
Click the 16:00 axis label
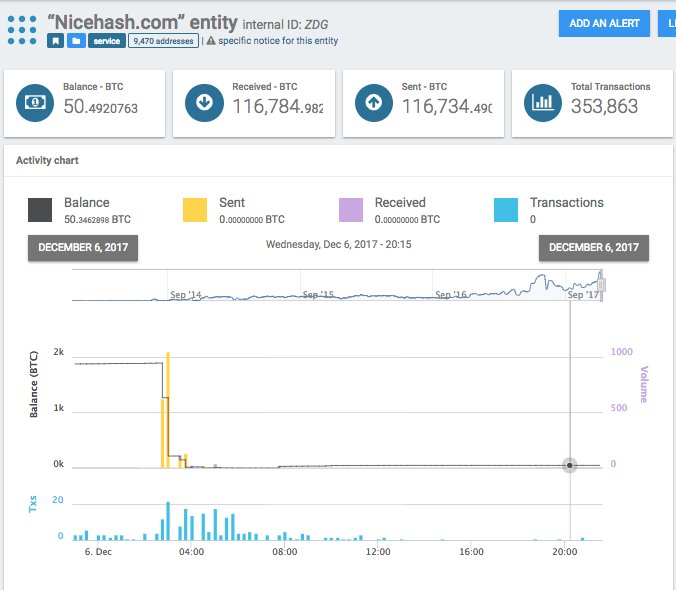tap(471, 552)
